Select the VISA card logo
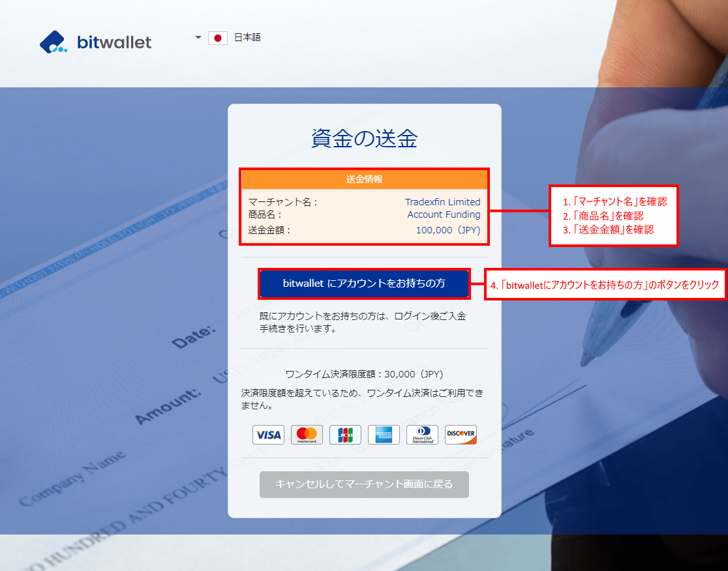Viewport: 728px width, 571px height. point(268,435)
